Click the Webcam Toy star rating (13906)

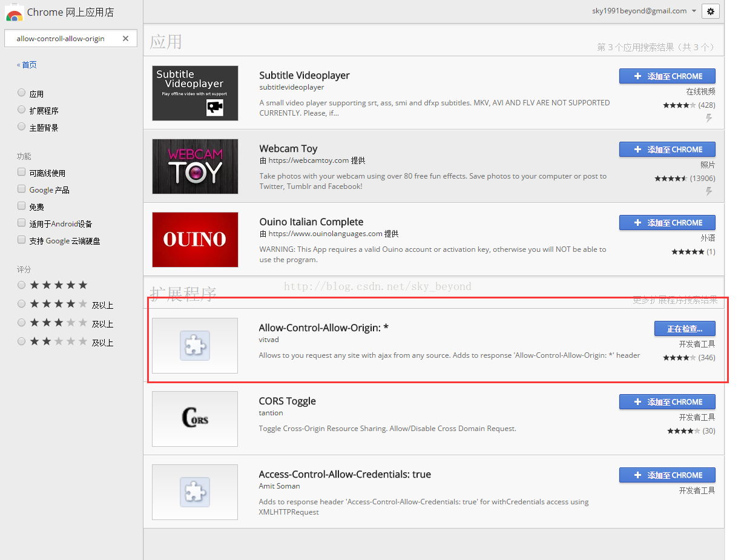685,179
